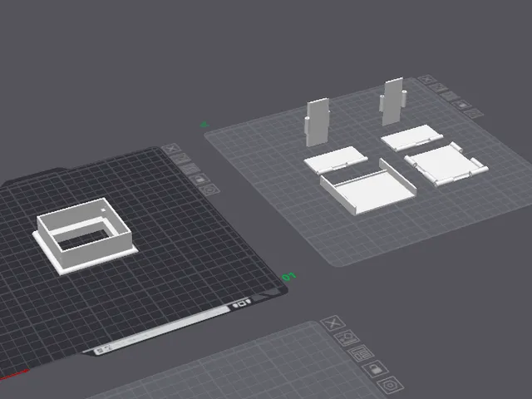Select the flat panel left of the tray wall
The image size is (532, 399).
(335, 159)
